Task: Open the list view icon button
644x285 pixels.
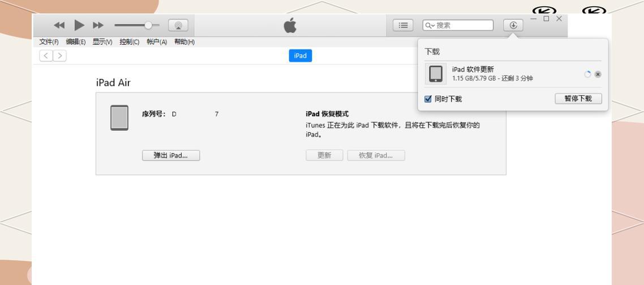Action: [x=403, y=25]
